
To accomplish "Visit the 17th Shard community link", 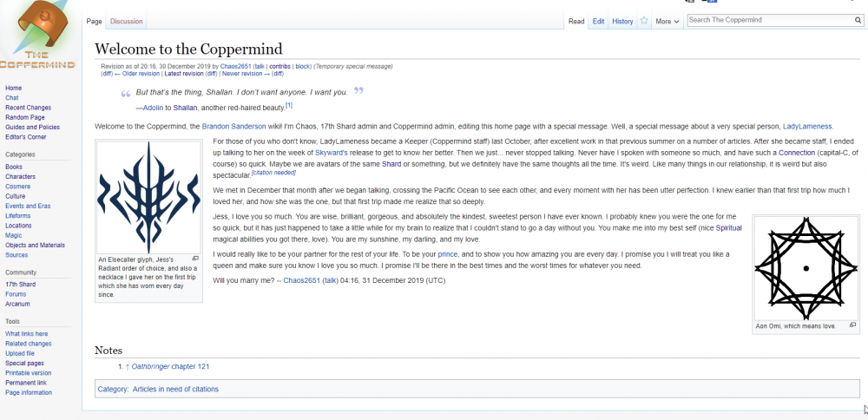I will pos(21,285).
